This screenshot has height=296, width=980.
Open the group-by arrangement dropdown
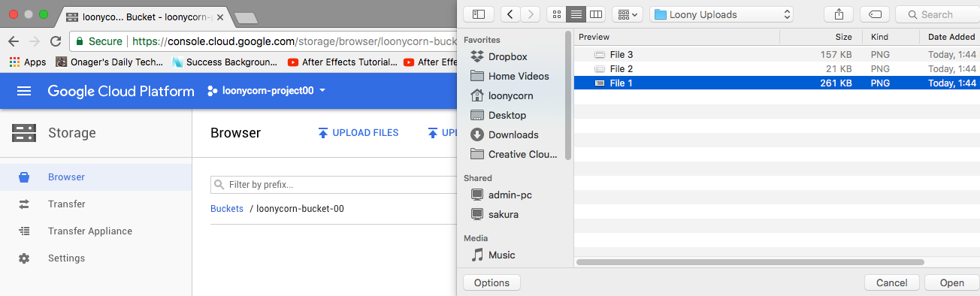(627, 14)
